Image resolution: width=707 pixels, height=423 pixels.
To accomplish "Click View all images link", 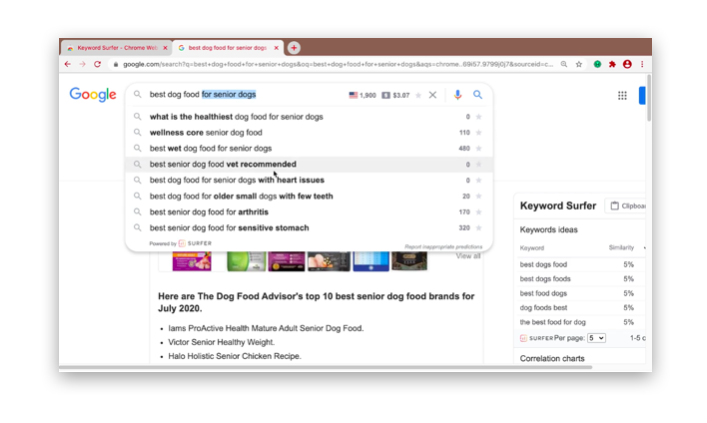I will (x=468, y=256).
